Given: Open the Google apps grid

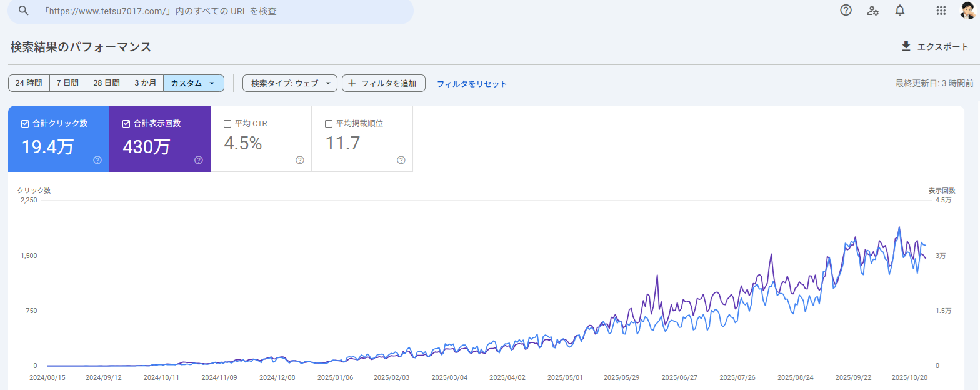Looking at the screenshot, I should [941, 11].
